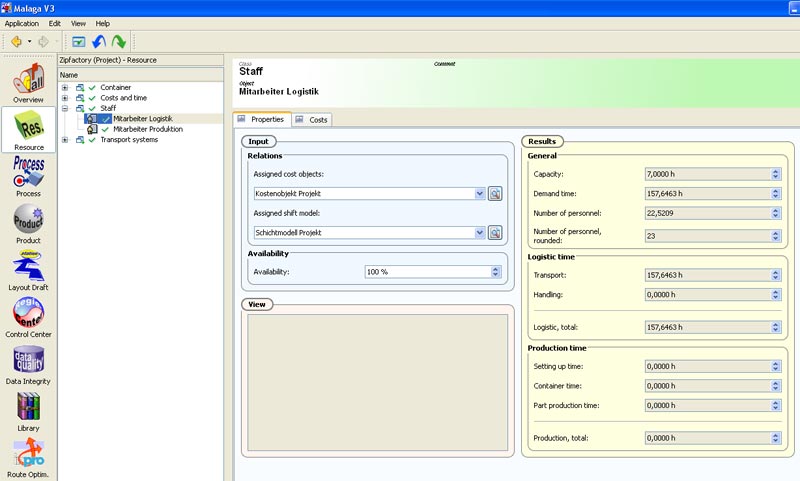Image resolution: width=800 pixels, height=481 pixels.
Task: Expand the Transport systems tree node
Action: (65, 140)
